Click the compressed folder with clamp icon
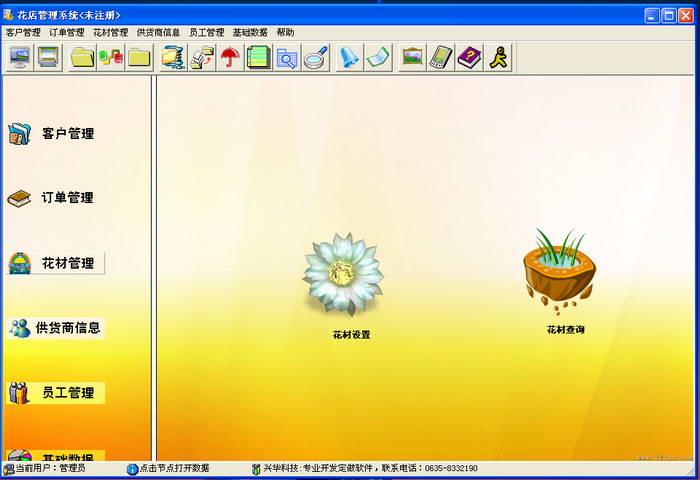 coord(173,57)
